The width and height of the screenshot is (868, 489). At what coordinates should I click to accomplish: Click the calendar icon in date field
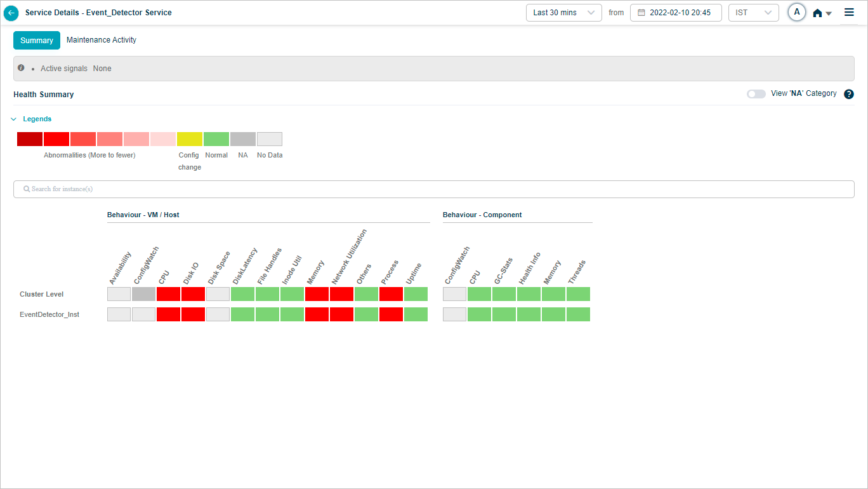pyautogui.click(x=641, y=13)
